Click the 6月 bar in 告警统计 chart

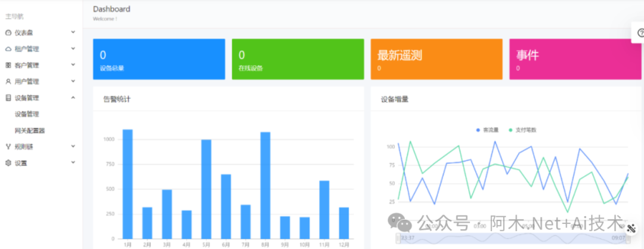226,207
